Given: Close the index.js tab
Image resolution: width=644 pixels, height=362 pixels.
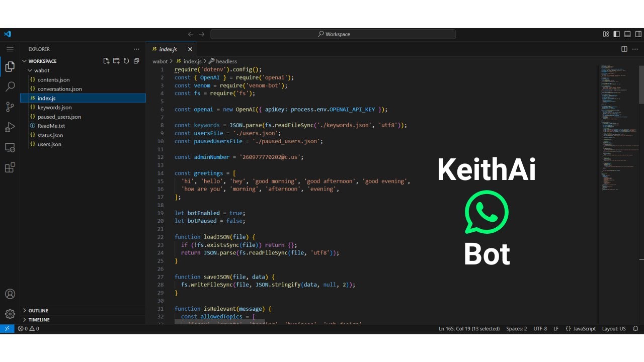Looking at the screenshot, I should (x=190, y=49).
